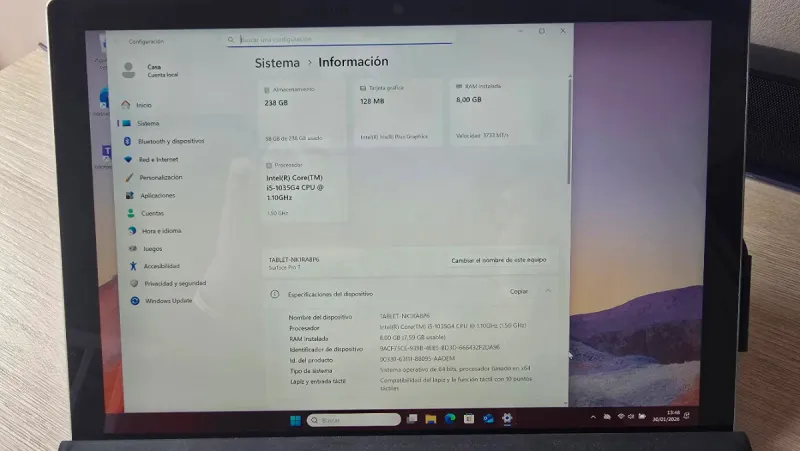Image resolution: width=800 pixels, height=451 pixels.
Task: Click the Identificador de dispositivo label
Action: click(326, 349)
